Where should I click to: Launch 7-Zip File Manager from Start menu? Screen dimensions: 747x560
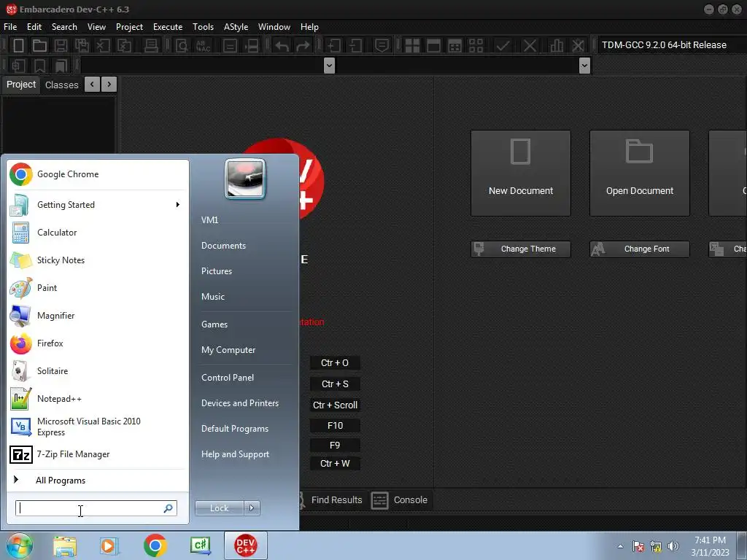pos(98,454)
